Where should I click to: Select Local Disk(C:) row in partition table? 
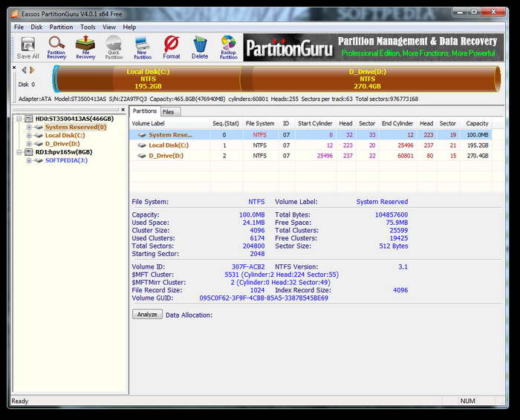(311, 145)
